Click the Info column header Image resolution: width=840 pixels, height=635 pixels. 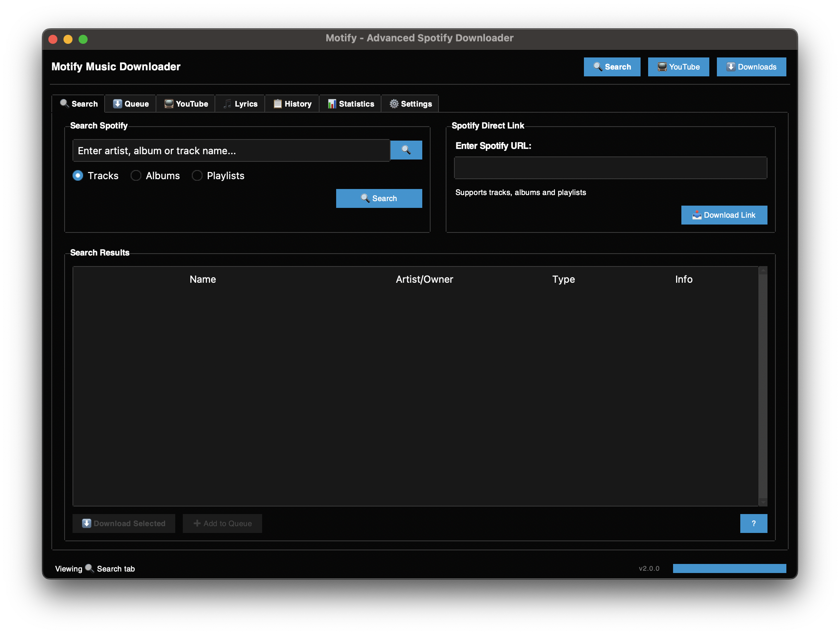click(684, 279)
